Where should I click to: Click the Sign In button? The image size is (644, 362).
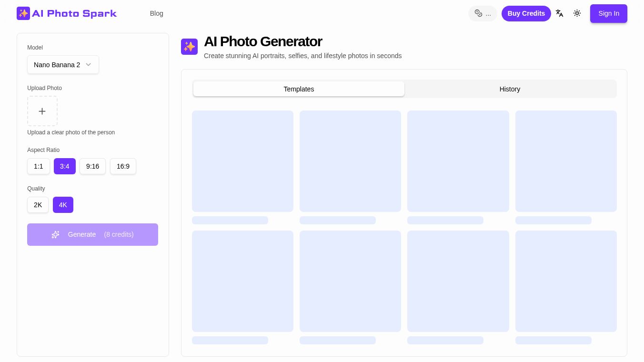click(609, 13)
